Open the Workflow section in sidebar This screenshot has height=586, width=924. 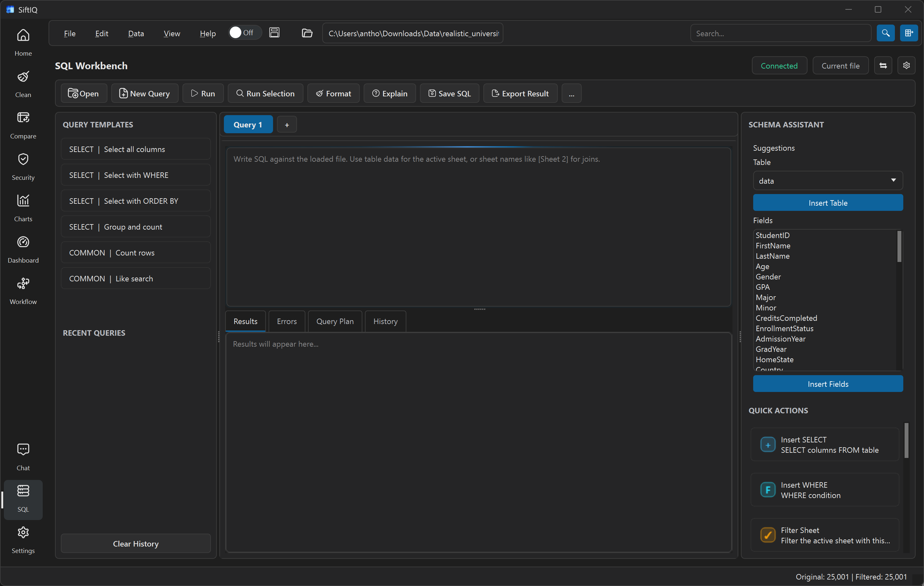(x=23, y=291)
